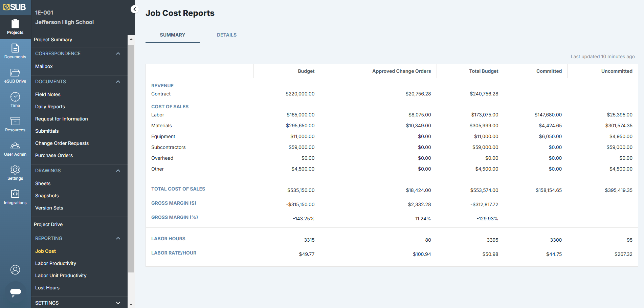Open the user profile avatar icon
644x308 pixels.
point(15,270)
